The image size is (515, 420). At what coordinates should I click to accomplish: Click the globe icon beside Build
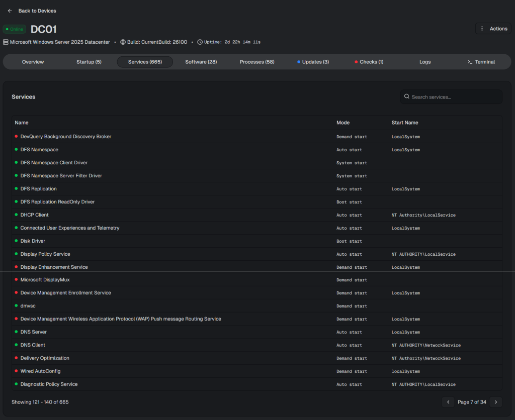pos(123,42)
